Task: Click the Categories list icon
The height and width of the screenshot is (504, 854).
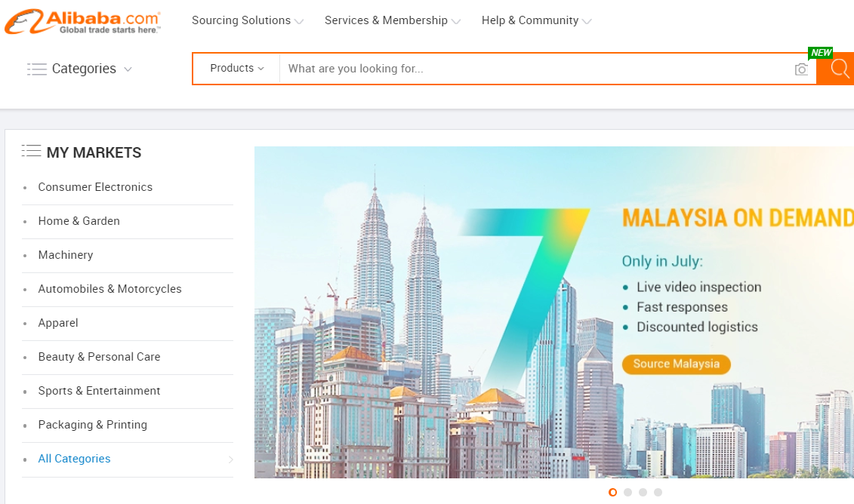Action: (x=37, y=69)
